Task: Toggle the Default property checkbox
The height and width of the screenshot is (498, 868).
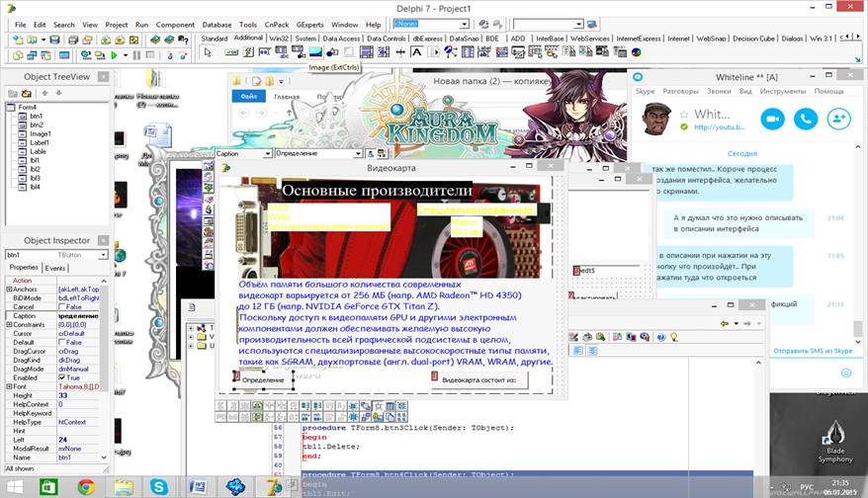Action: pyautogui.click(x=64, y=342)
